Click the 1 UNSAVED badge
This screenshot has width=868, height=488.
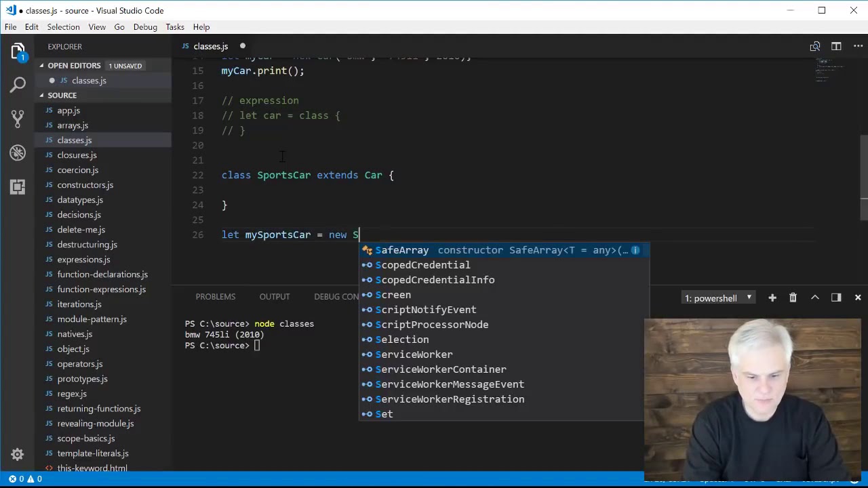(x=125, y=66)
